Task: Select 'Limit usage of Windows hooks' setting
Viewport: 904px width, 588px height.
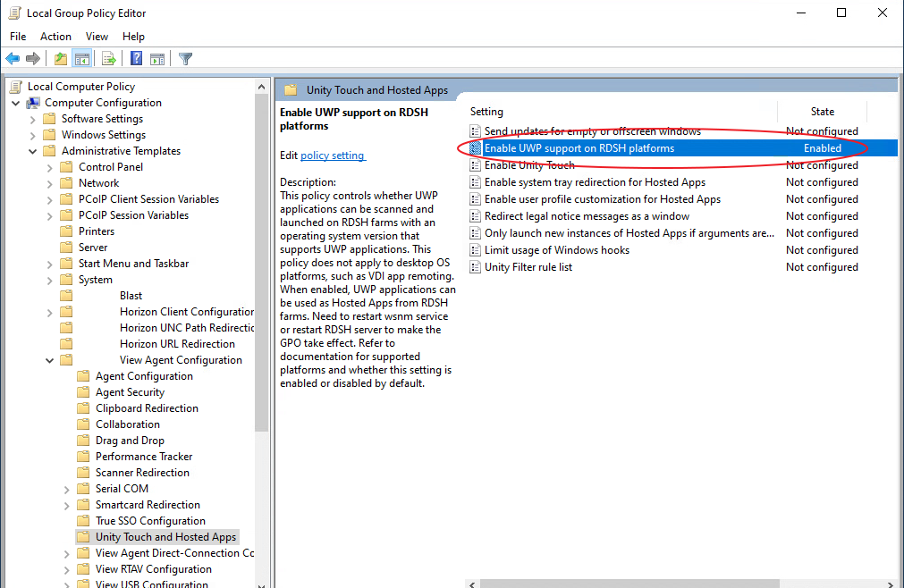Action: click(x=556, y=250)
